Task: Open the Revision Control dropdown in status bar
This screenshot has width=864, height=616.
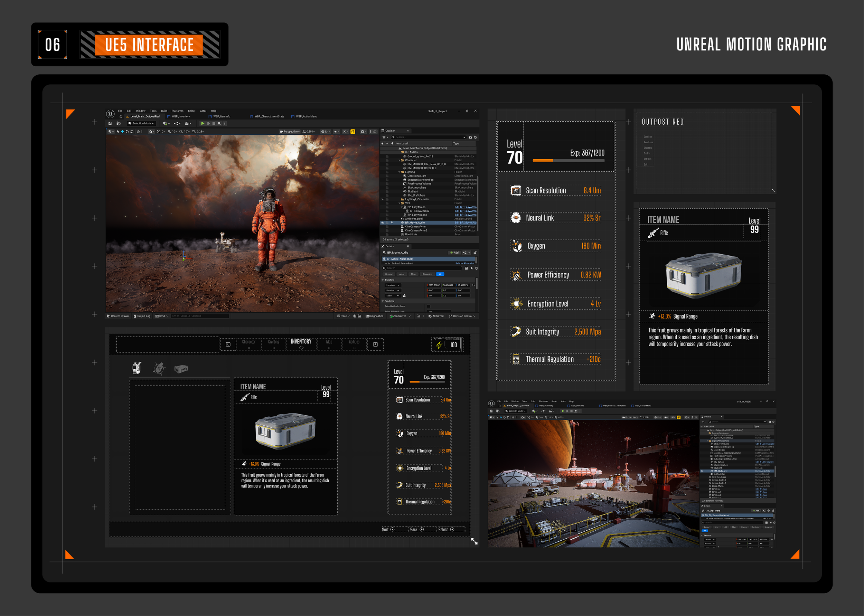Action: [462, 316]
